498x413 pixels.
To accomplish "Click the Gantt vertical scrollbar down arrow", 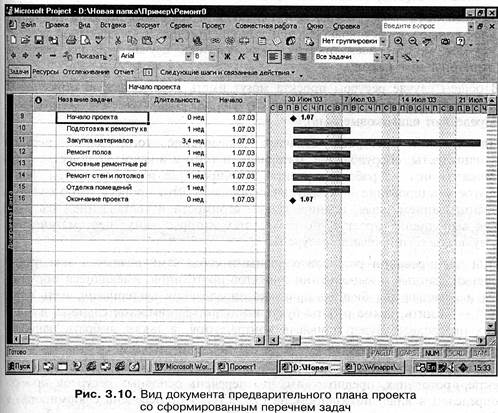I will (490, 326).
